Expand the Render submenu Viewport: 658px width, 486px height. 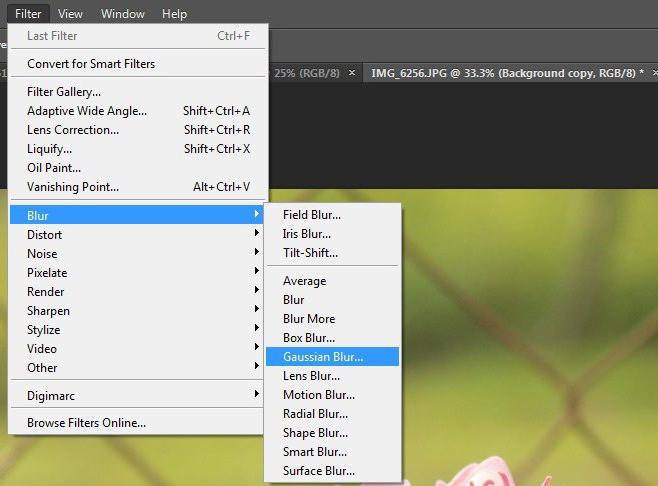pos(137,292)
